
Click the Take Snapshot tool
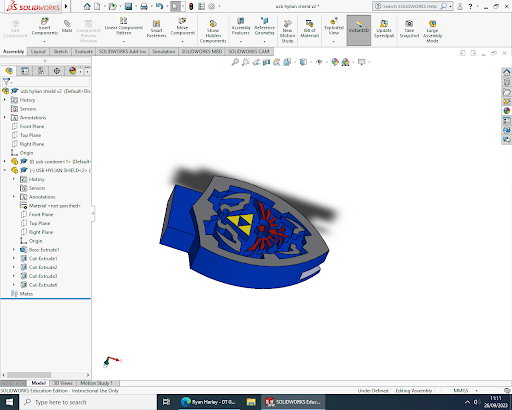pos(409,29)
